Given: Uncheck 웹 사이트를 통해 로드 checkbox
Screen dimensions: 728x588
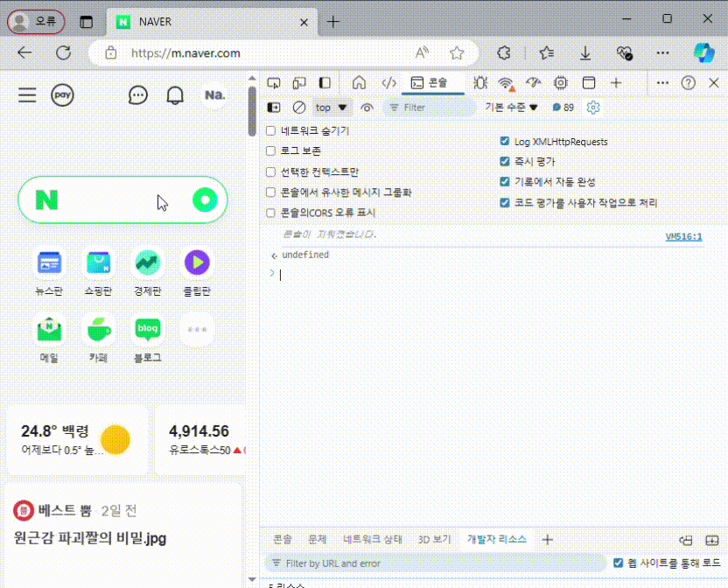Looking at the screenshot, I should point(618,563).
